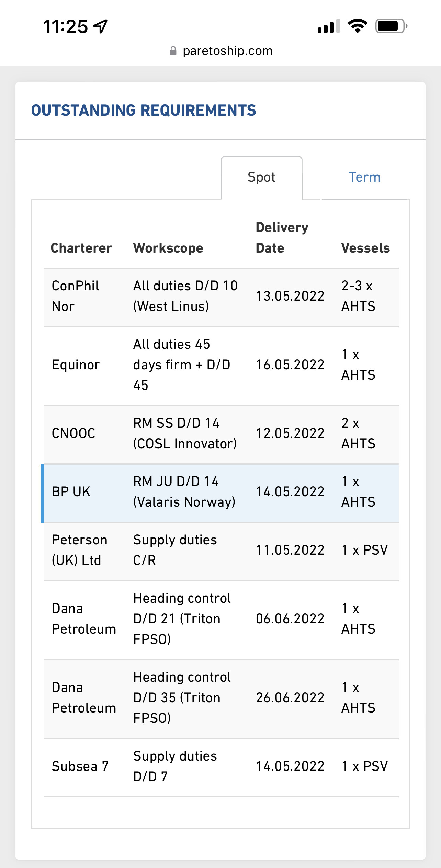
Task: Click the Delivery Date column header
Action: click(282, 238)
